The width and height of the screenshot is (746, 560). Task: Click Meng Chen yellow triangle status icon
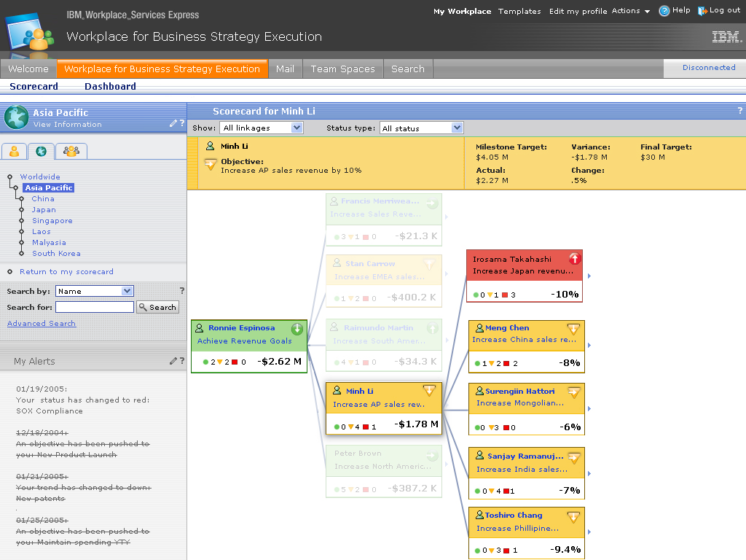coord(574,328)
